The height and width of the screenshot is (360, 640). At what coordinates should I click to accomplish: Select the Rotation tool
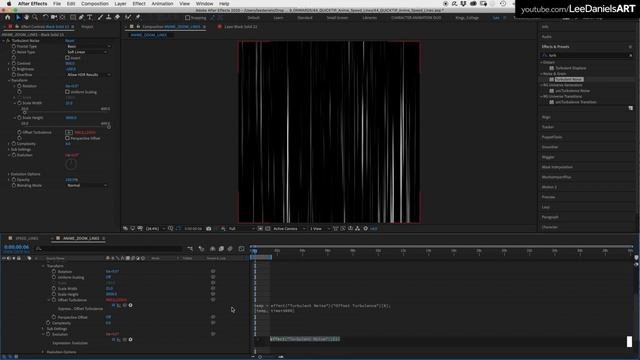tap(45, 18)
